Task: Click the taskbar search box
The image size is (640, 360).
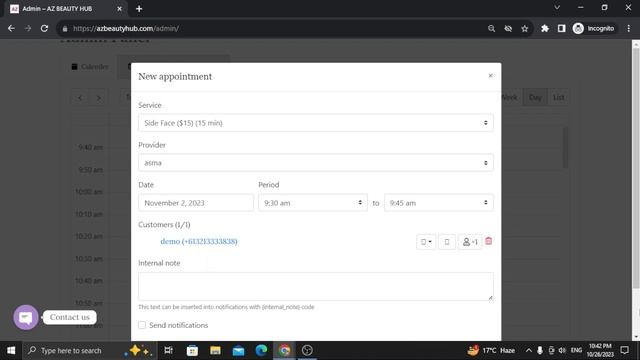Action: click(89, 350)
